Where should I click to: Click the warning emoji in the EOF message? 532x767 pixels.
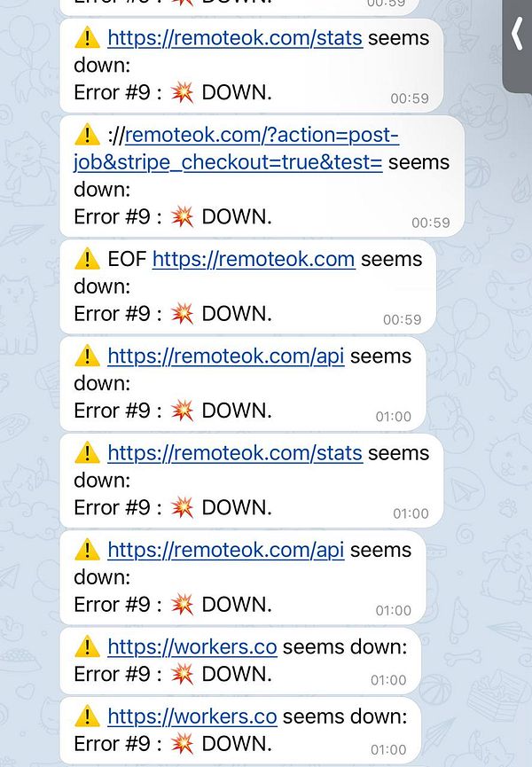tap(87, 259)
